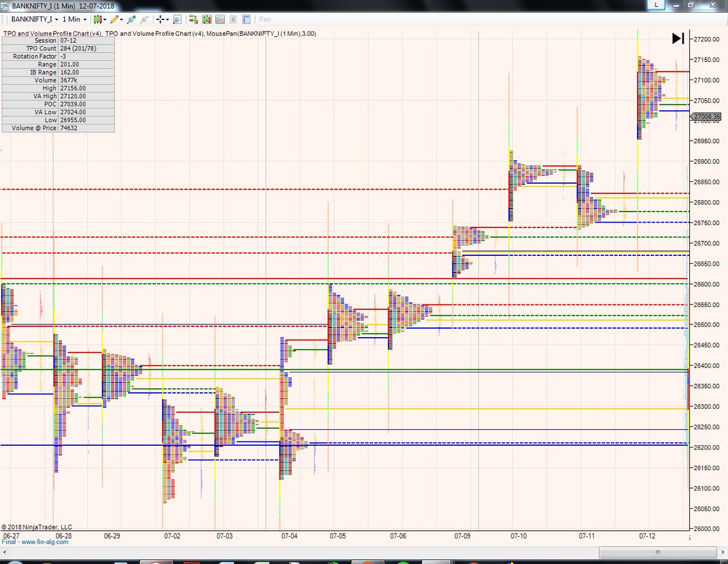Click the toolbar drag grip handle
This screenshot has width=728, height=564.
click(x=2, y=19)
